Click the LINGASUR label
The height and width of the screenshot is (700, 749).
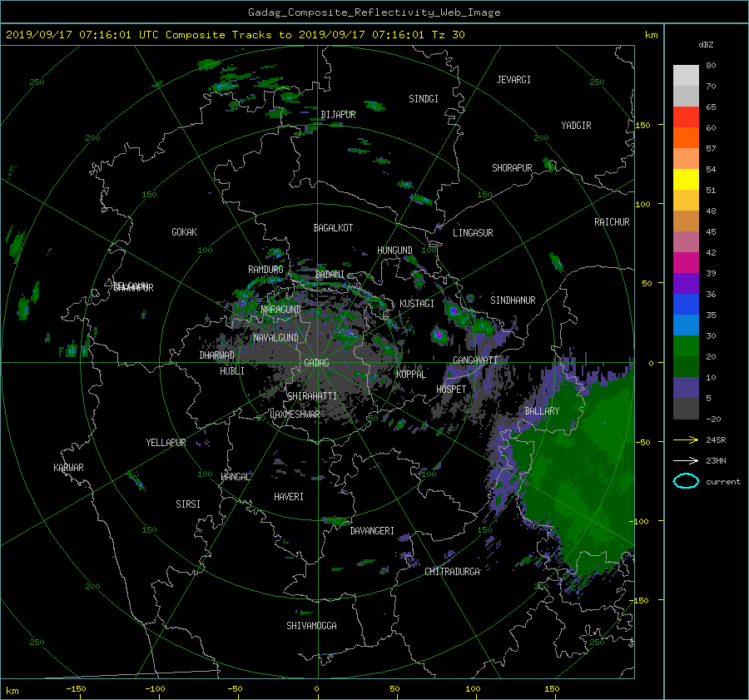pyautogui.click(x=473, y=233)
